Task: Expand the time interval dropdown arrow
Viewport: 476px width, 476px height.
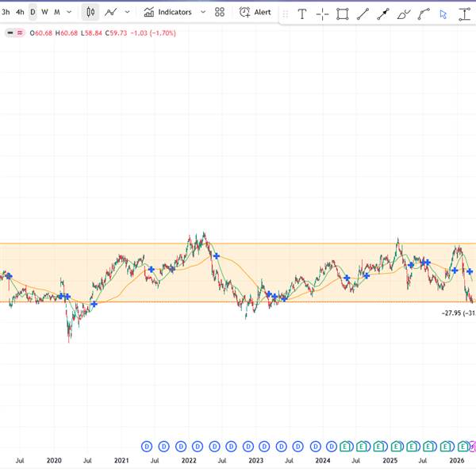Action: 69,12
